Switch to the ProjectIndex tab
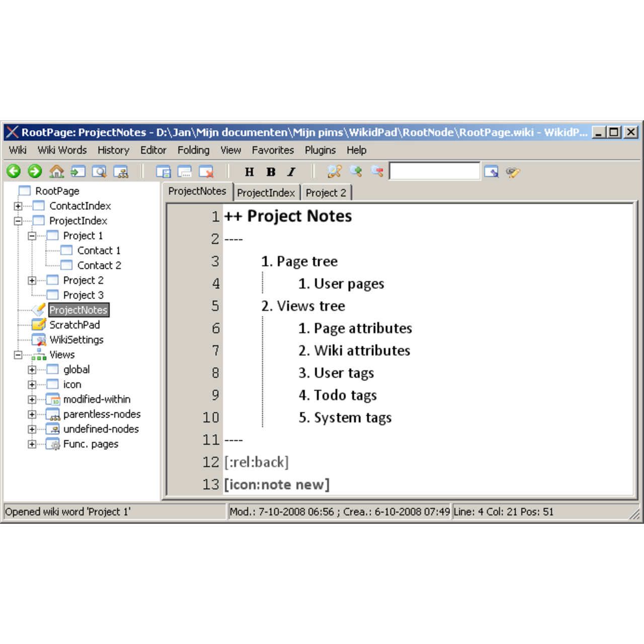 point(266,192)
